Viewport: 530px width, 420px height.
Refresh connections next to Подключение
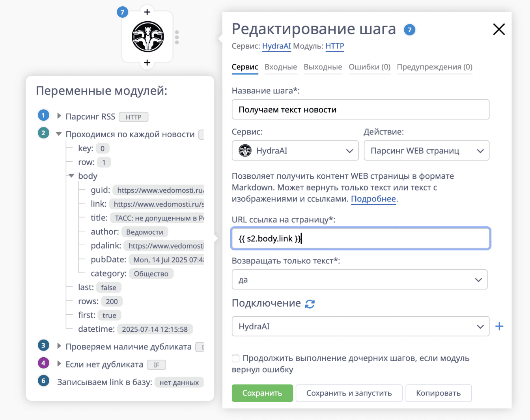[310, 304]
